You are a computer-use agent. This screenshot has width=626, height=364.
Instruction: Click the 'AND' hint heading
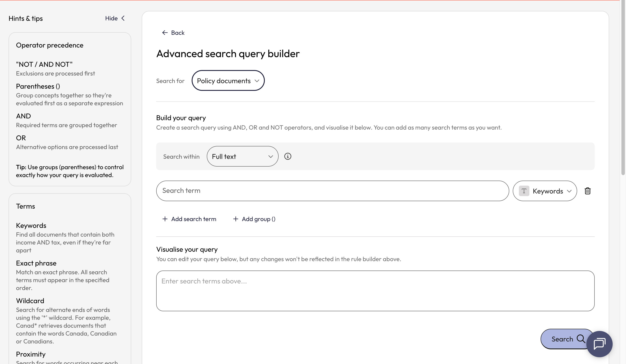coord(23,116)
